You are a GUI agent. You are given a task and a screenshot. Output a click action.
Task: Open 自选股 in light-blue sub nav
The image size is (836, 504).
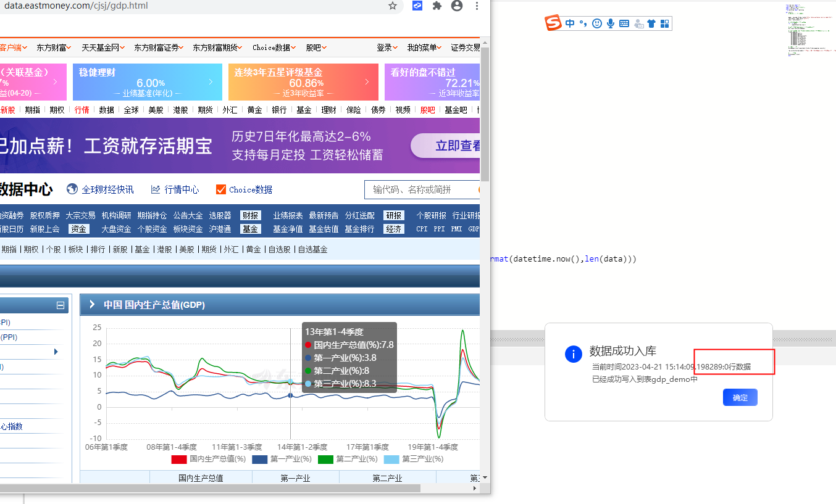coord(279,249)
